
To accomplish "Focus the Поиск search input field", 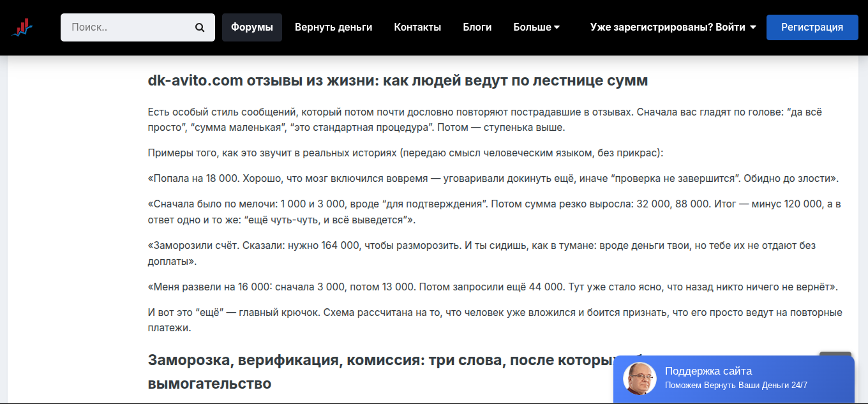I will coord(128,27).
